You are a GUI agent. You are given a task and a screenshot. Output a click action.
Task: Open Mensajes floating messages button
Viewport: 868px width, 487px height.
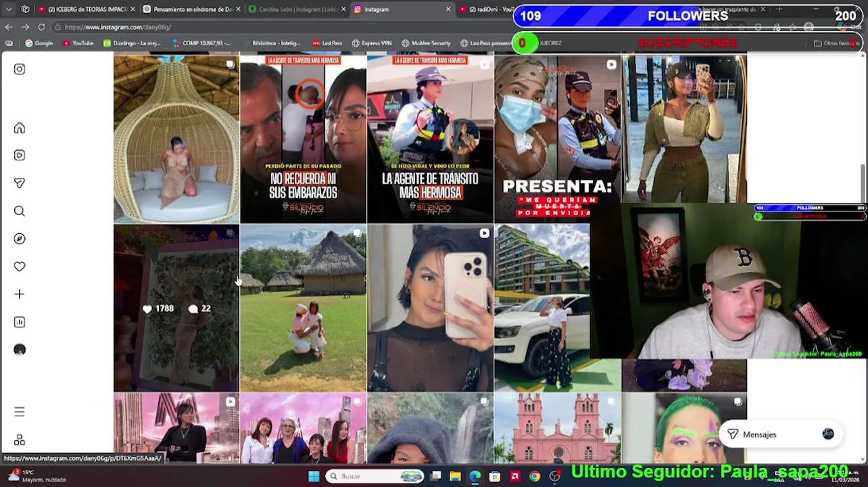(781, 434)
